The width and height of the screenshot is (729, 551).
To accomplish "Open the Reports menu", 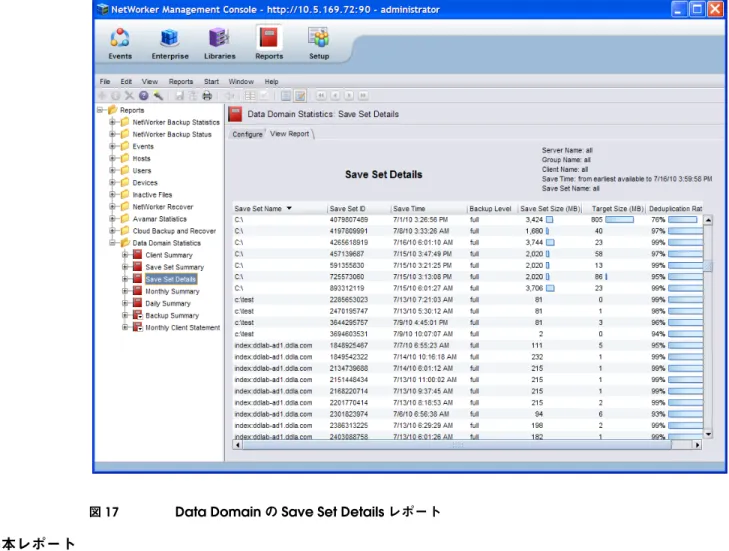I will tap(181, 81).
